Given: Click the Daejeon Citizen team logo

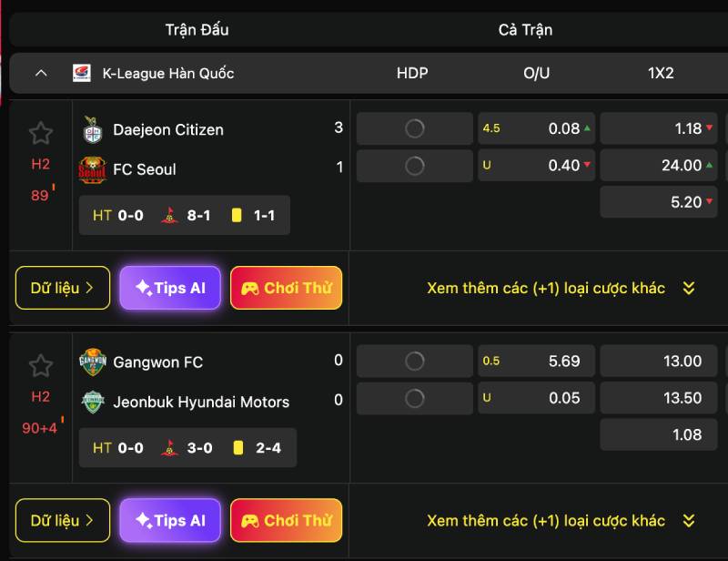Looking at the screenshot, I should pos(92,129).
